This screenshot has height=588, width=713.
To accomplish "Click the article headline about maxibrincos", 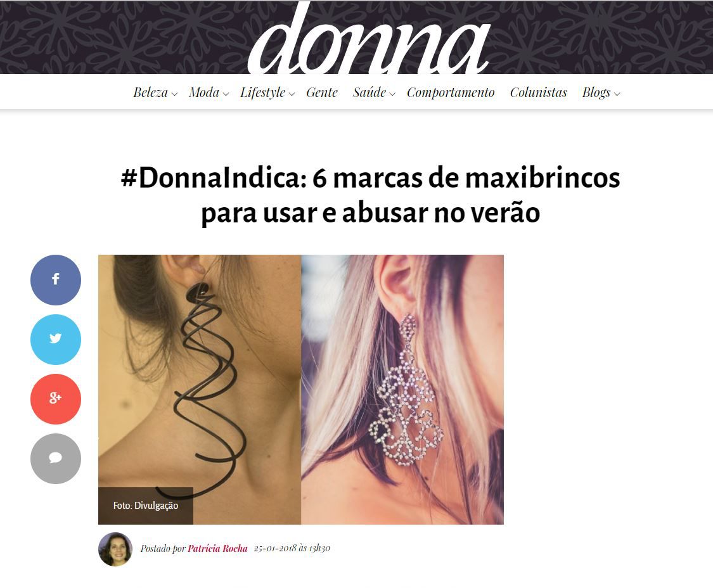I will (x=370, y=195).
